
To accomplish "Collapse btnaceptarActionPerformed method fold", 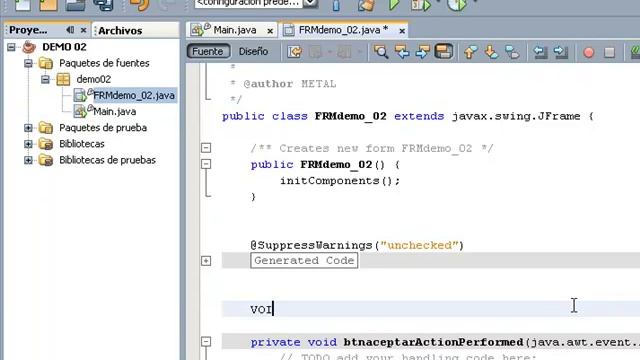I will click(x=206, y=342).
